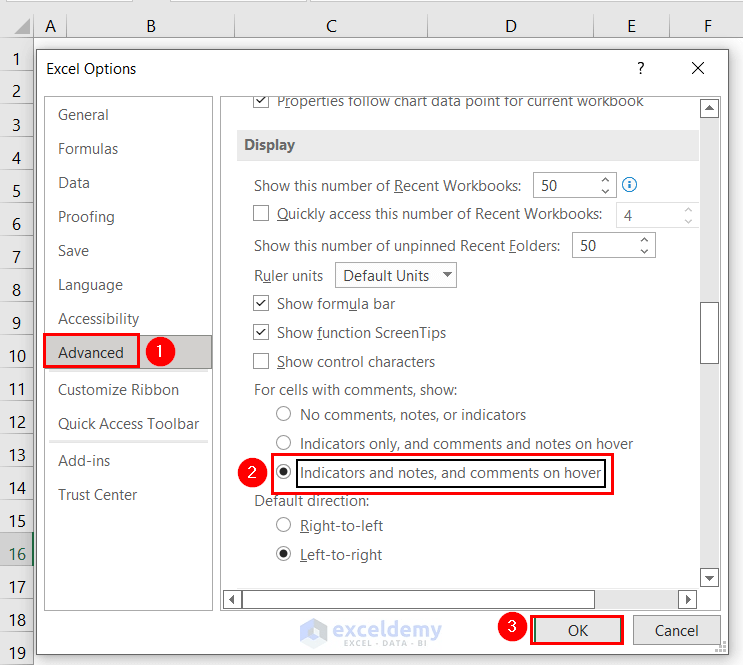743x665 pixels.
Task: Select column B header in the worksheet
Action: click(151, 26)
